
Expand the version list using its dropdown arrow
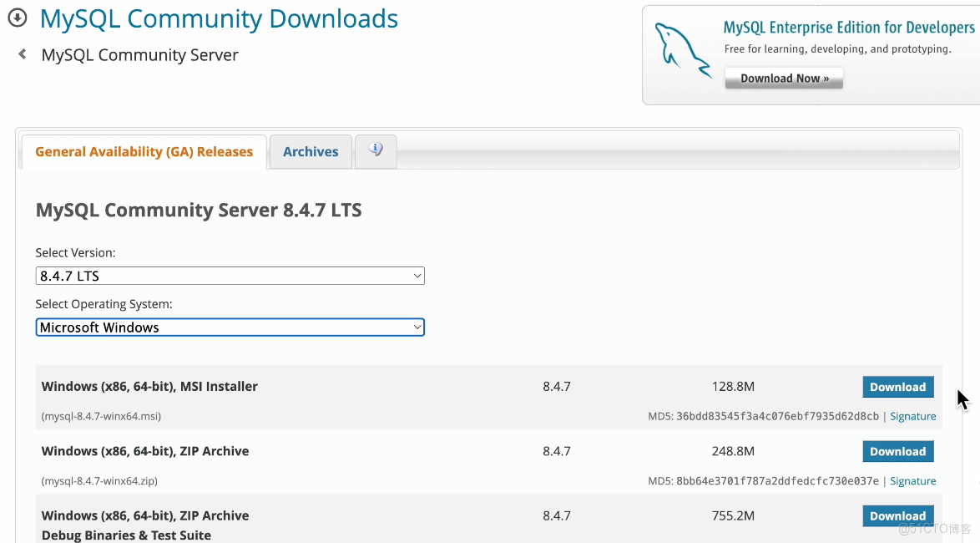click(x=417, y=275)
